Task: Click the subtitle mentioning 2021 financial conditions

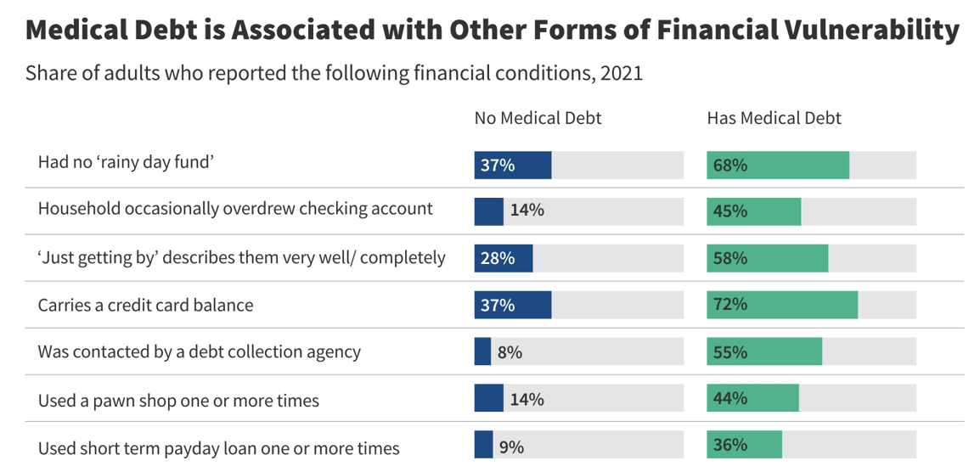Action: coord(334,74)
